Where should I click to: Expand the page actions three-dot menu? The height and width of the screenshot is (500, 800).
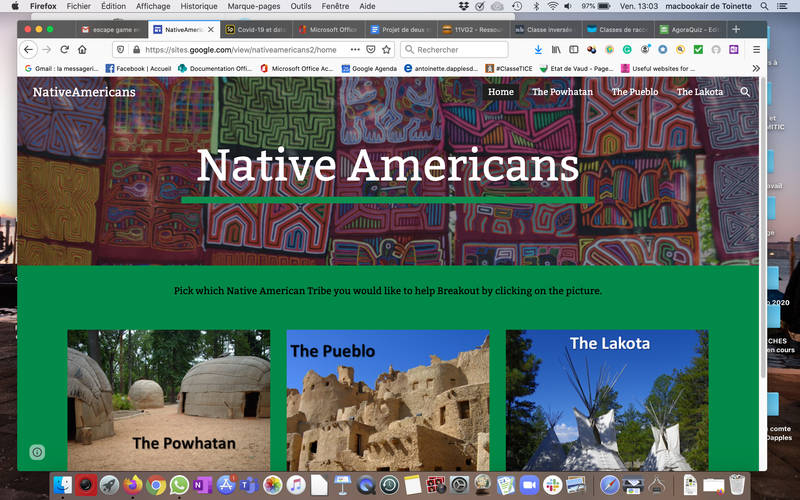coord(355,49)
